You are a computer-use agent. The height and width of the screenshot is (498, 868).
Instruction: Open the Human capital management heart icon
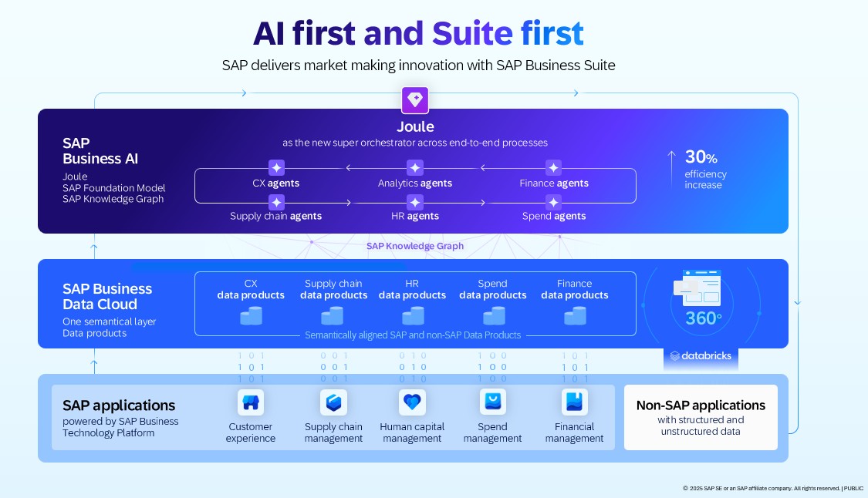pos(412,402)
